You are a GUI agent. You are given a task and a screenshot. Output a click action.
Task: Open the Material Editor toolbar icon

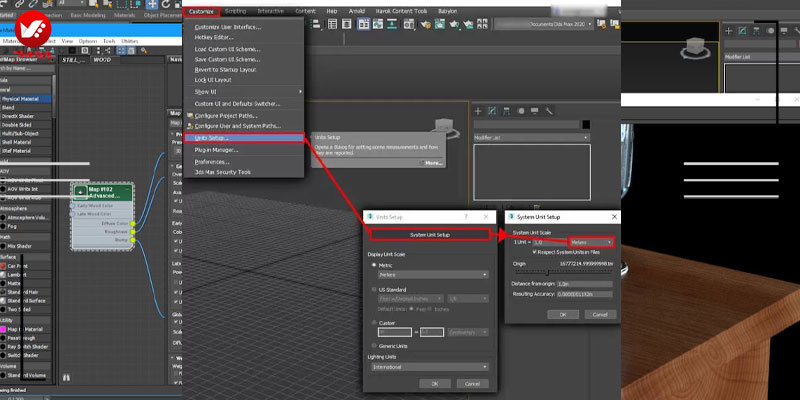point(410,24)
